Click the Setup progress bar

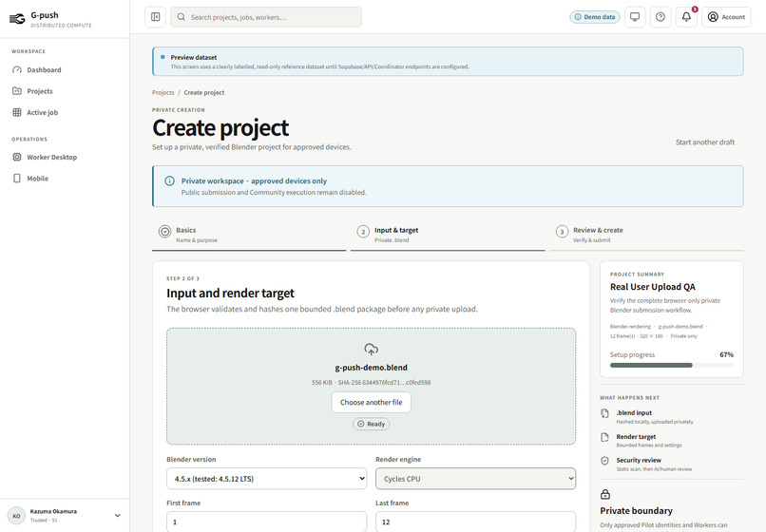pos(672,366)
